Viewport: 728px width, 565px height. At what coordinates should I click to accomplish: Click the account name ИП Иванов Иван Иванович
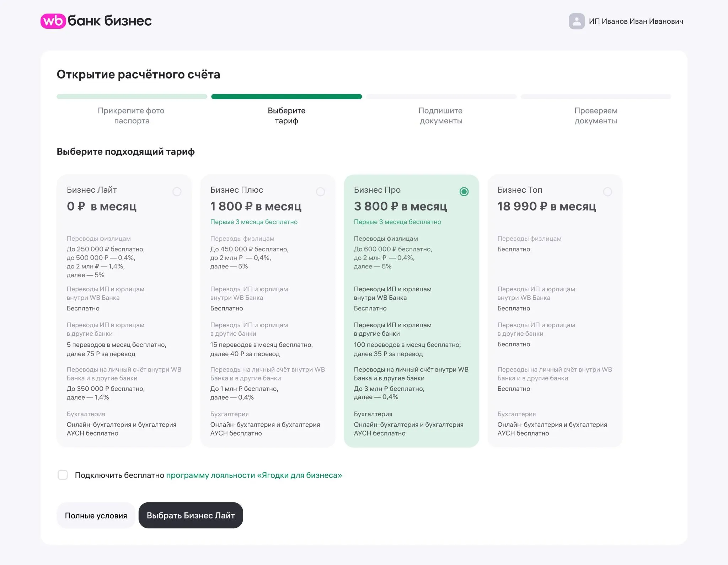tap(636, 21)
